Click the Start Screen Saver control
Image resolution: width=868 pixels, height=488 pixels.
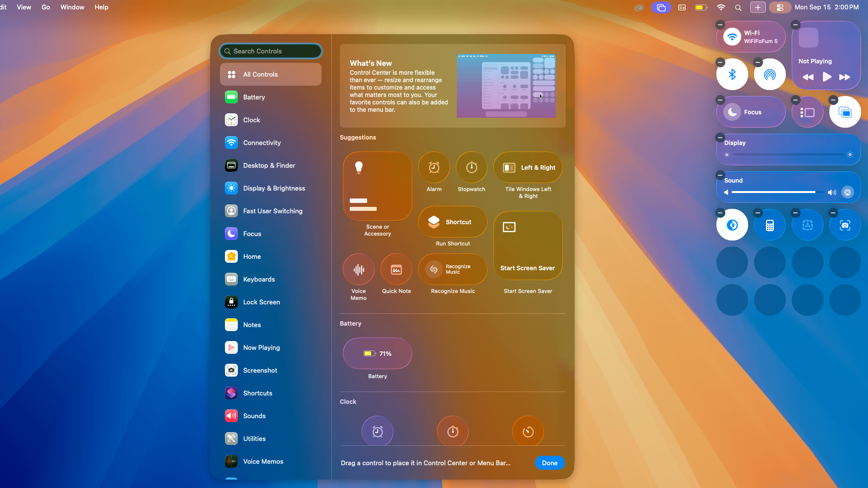pos(528,245)
